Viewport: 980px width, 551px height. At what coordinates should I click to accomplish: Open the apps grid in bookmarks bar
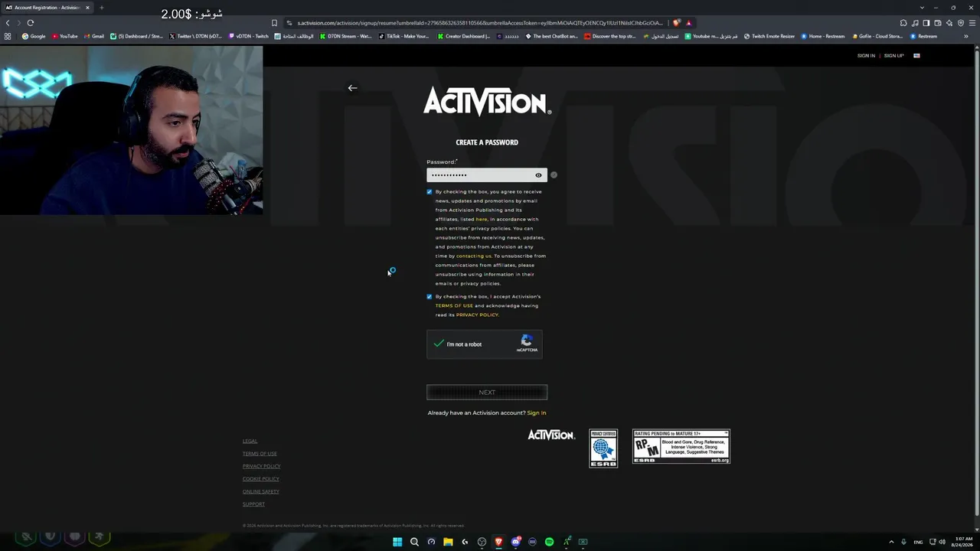click(8, 36)
